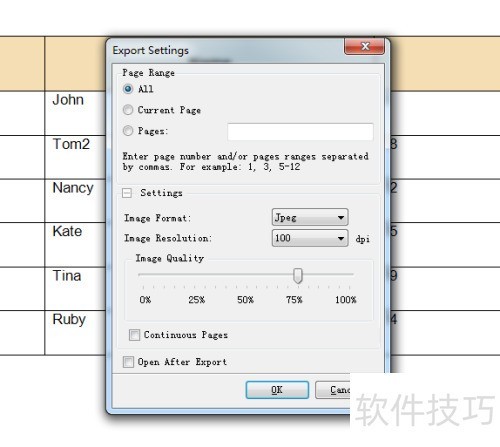The width and height of the screenshot is (500, 447).
Task: Tick the Open After Export checkbox
Action: 128,362
